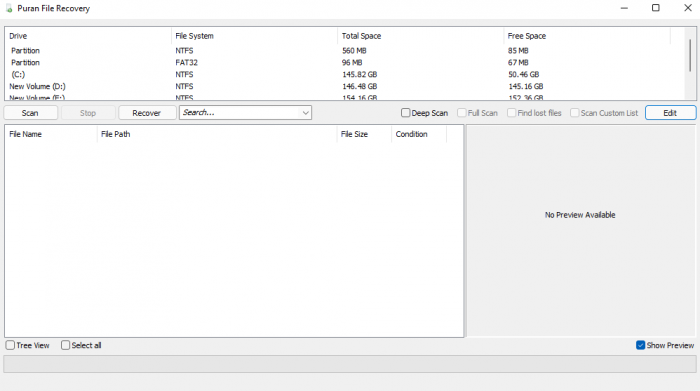
Task: Minimize the Puran File Recovery window
Action: (x=624, y=8)
